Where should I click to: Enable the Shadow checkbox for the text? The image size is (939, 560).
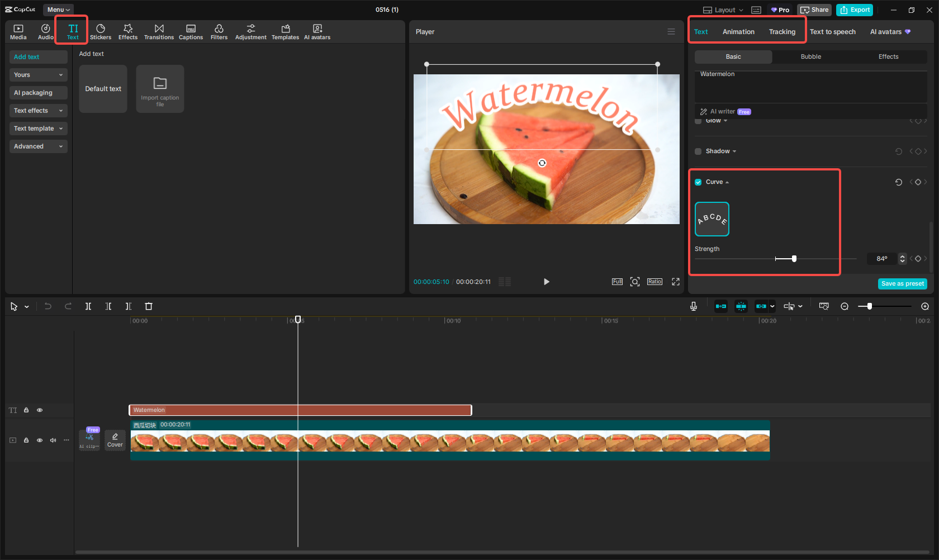(x=698, y=151)
